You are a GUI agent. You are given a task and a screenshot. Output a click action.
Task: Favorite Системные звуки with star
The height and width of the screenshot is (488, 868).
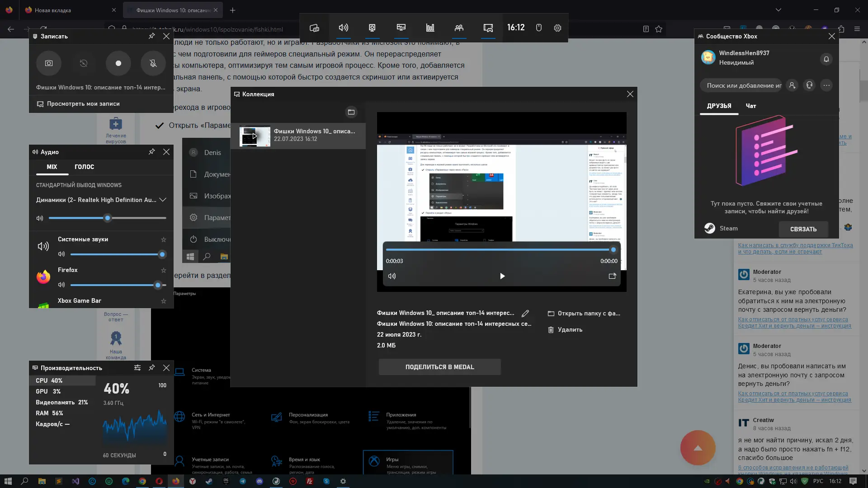point(164,239)
